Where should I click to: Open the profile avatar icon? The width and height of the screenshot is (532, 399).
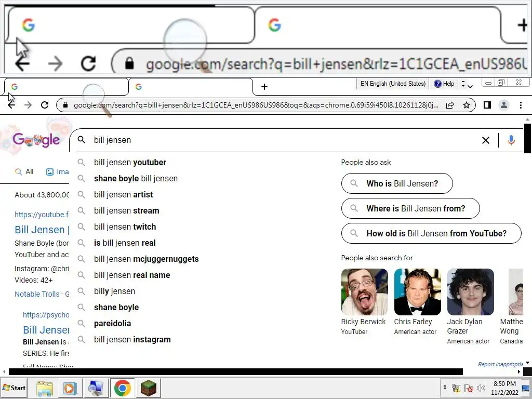[x=504, y=105]
